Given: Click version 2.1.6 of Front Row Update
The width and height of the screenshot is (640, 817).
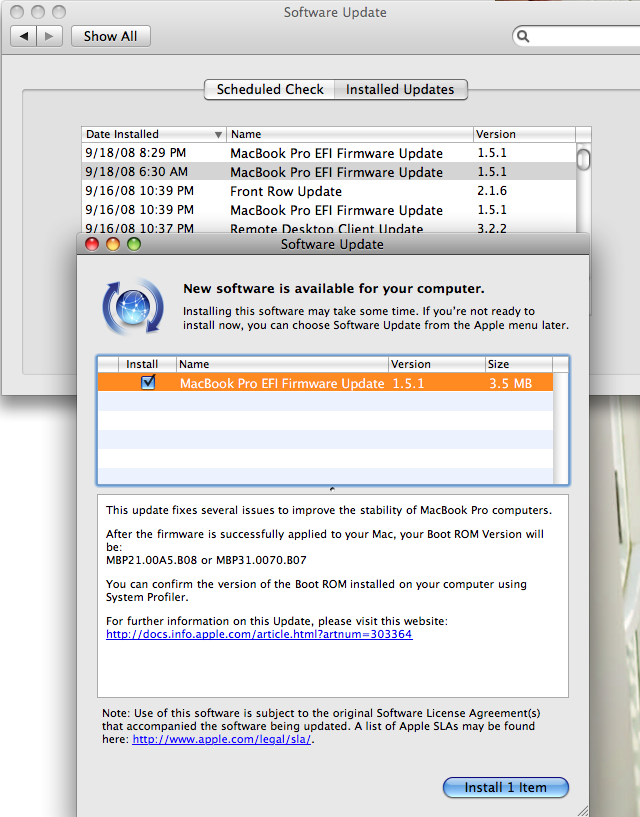Looking at the screenshot, I should 492,191.
